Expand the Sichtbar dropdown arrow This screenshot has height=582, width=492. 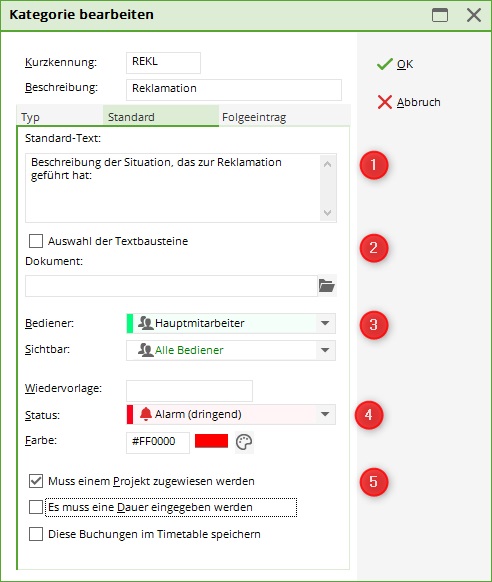coord(325,350)
